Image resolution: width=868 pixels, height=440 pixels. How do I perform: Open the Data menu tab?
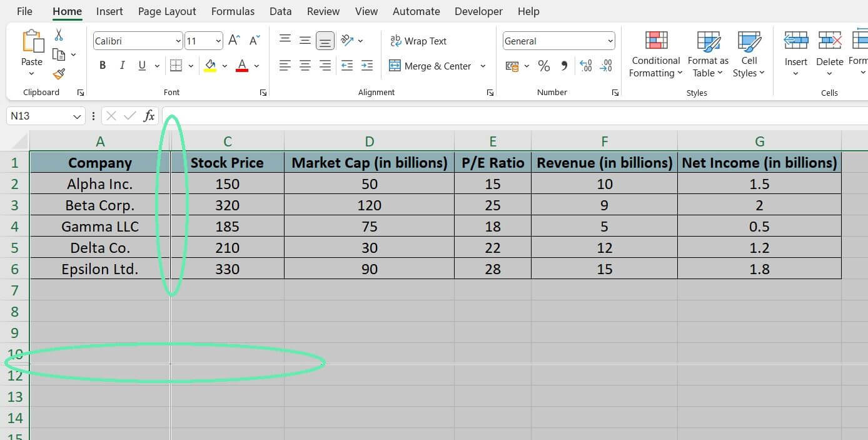tap(280, 11)
